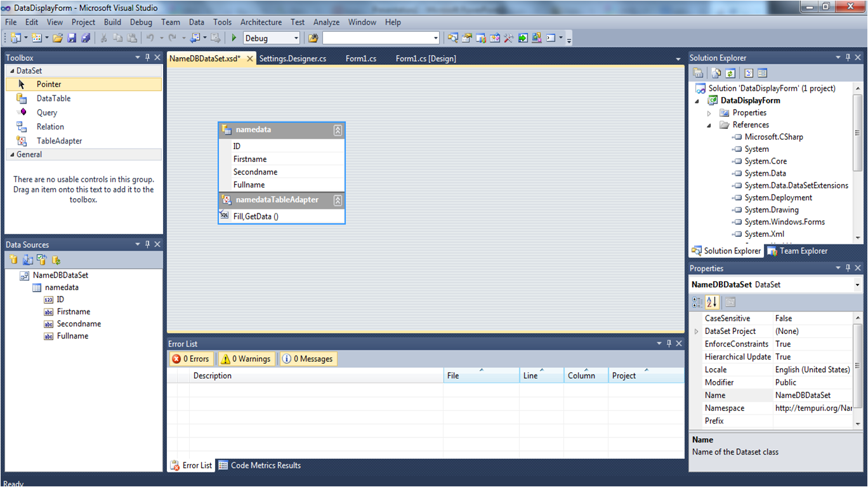Click the Find in Files icon
Image resolution: width=868 pixels, height=487 pixels.
point(313,38)
